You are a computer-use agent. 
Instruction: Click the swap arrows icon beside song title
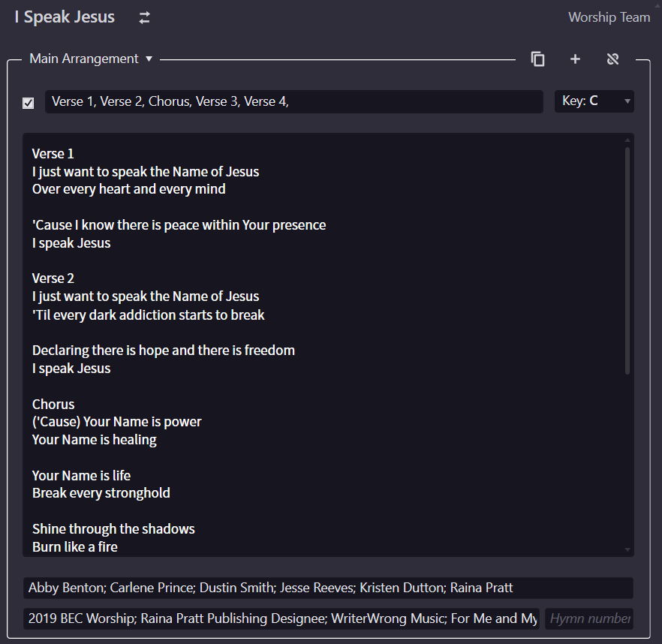click(x=144, y=18)
